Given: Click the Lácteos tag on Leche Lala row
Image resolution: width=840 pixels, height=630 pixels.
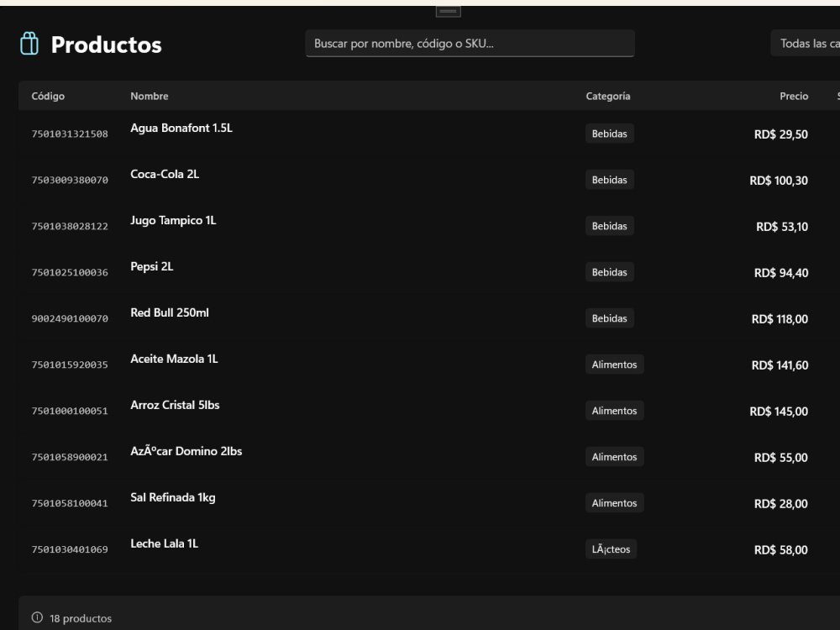Looking at the screenshot, I should 611,549.
